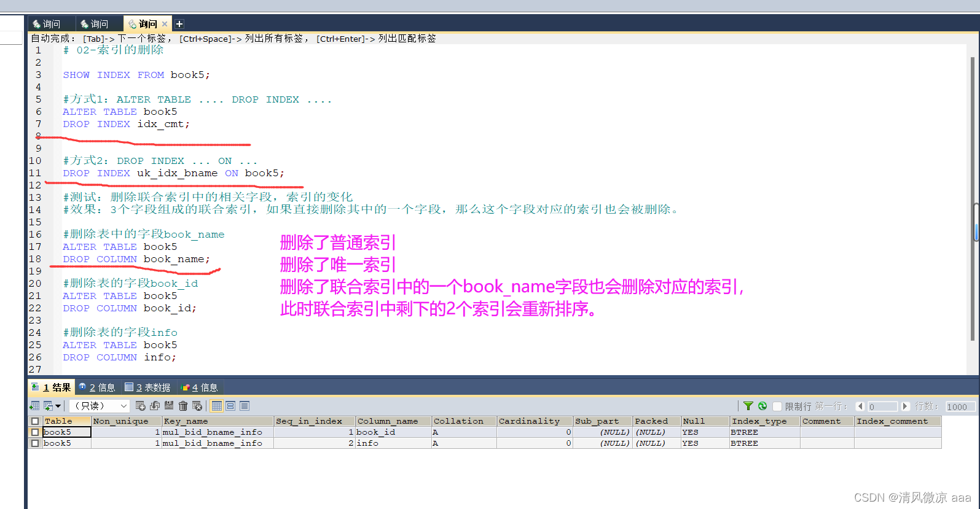This screenshot has width=980, height=509.
Task: Close the active query tab
Action: (x=165, y=24)
